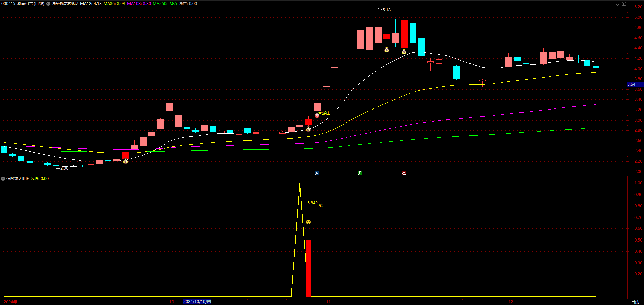Click the MA36: 3.93 readout

point(114,4)
